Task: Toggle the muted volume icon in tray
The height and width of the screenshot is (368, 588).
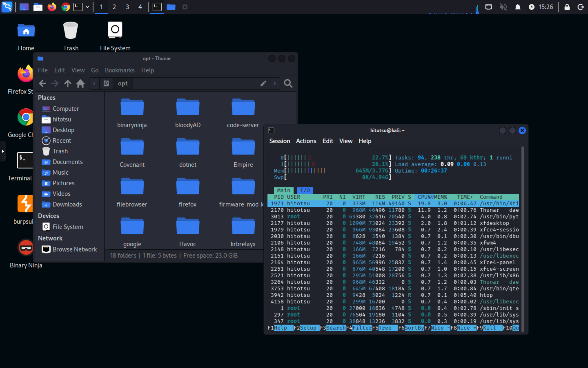Action: pyautogui.click(x=503, y=7)
